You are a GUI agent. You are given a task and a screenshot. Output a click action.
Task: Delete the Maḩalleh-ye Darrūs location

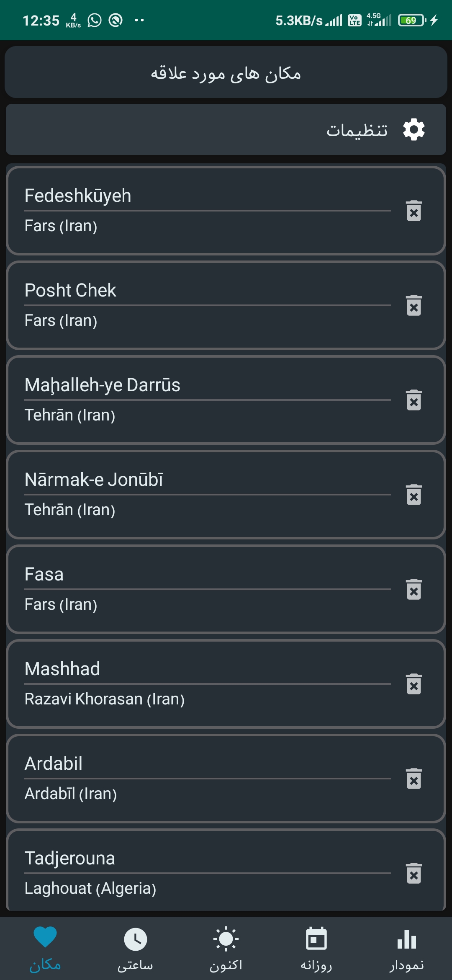(x=413, y=400)
